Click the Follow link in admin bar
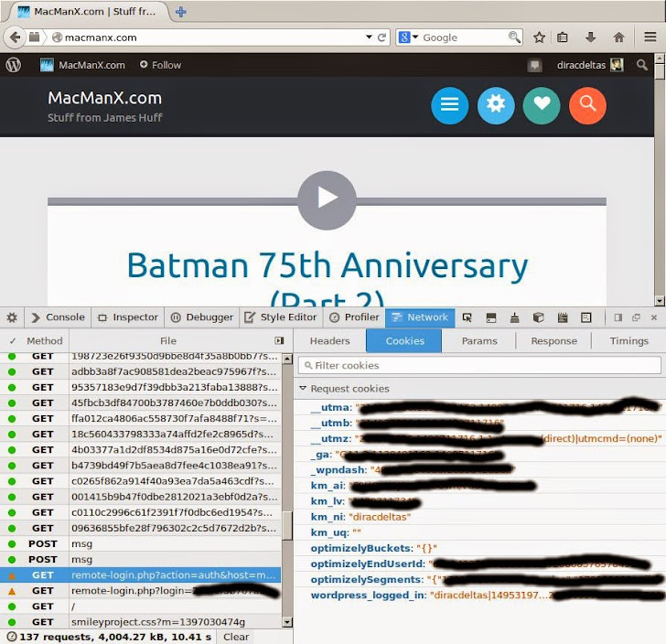Image resolution: width=666 pixels, height=644 pixels. [161, 65]
